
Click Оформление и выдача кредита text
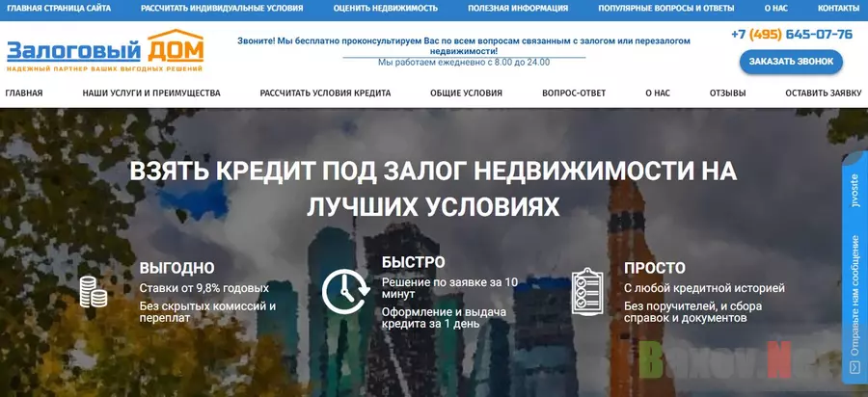pyautogui.click(x=444, y=318)
